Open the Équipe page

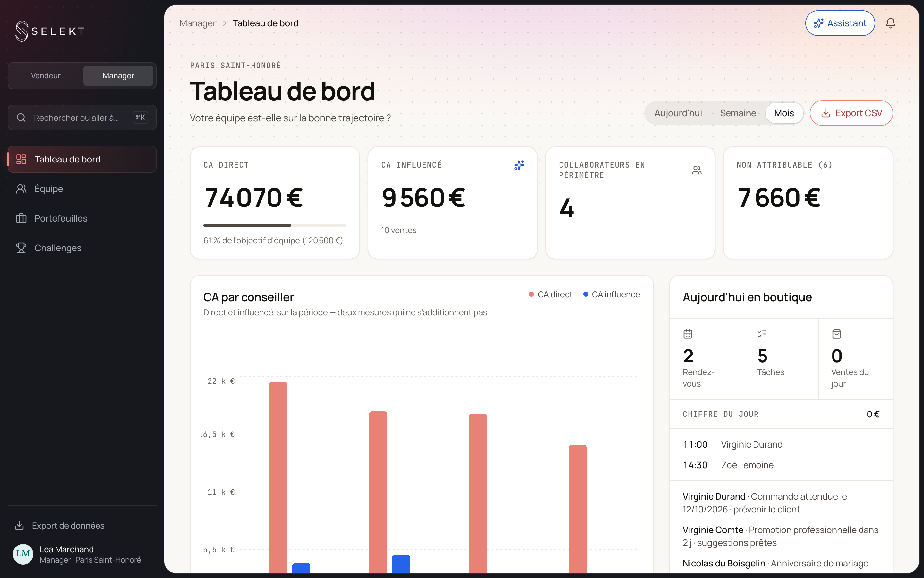[82, 189]
